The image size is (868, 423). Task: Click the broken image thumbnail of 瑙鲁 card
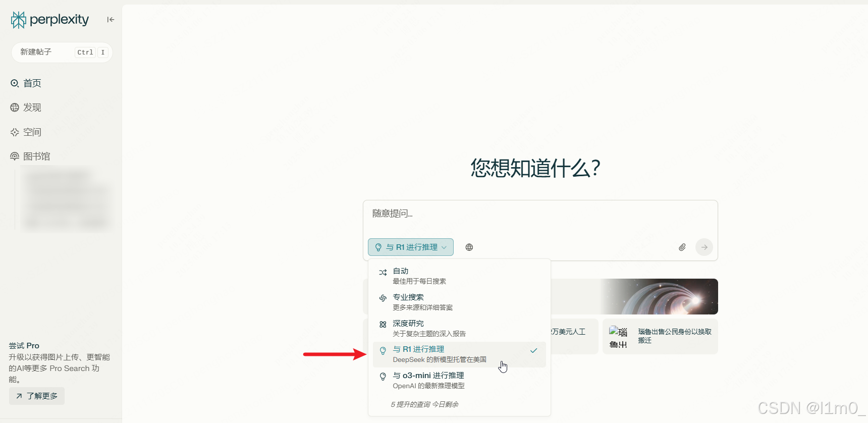coord(618,338)
